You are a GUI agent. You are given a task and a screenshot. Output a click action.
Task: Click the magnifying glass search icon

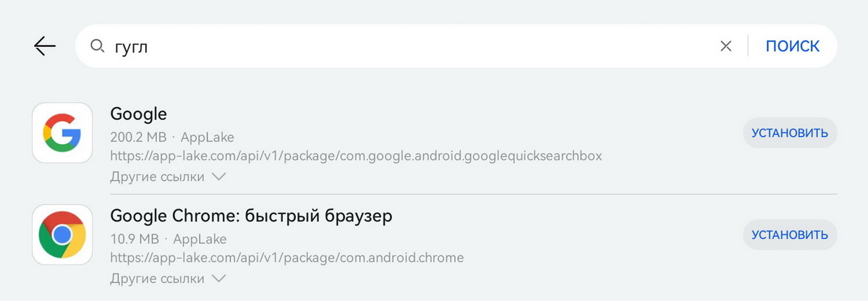98,46
